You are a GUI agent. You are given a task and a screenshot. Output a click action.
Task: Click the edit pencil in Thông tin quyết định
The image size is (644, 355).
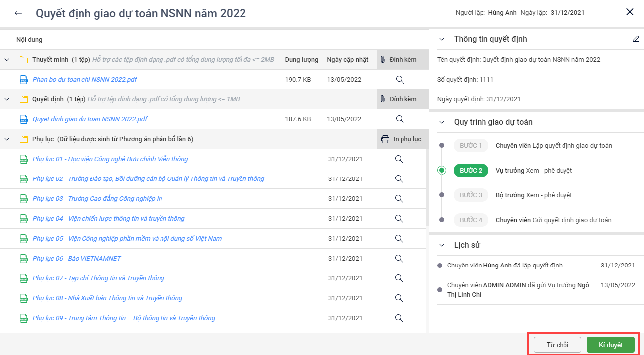point(636,39)
